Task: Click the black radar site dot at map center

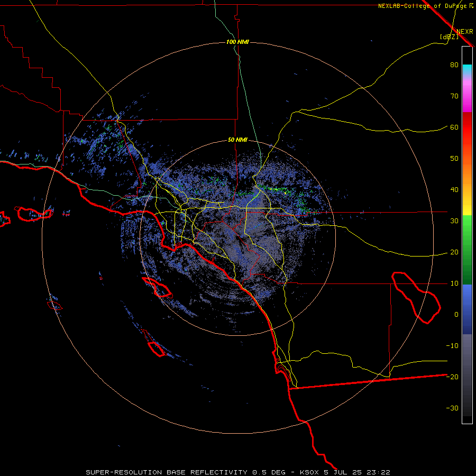Action: click(237, 238)
